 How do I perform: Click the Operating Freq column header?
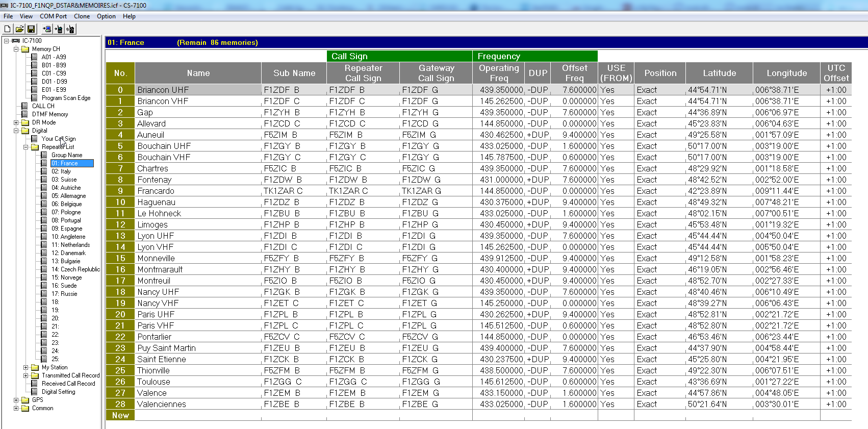click(499, 73)
